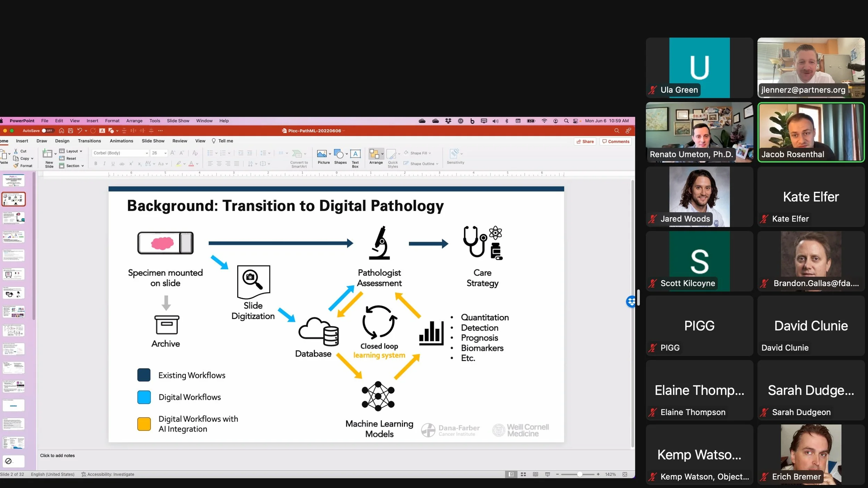
Task: Open the Corbel (Body) font dropdown
Action: pyautogui.click(x=147, y=153)
